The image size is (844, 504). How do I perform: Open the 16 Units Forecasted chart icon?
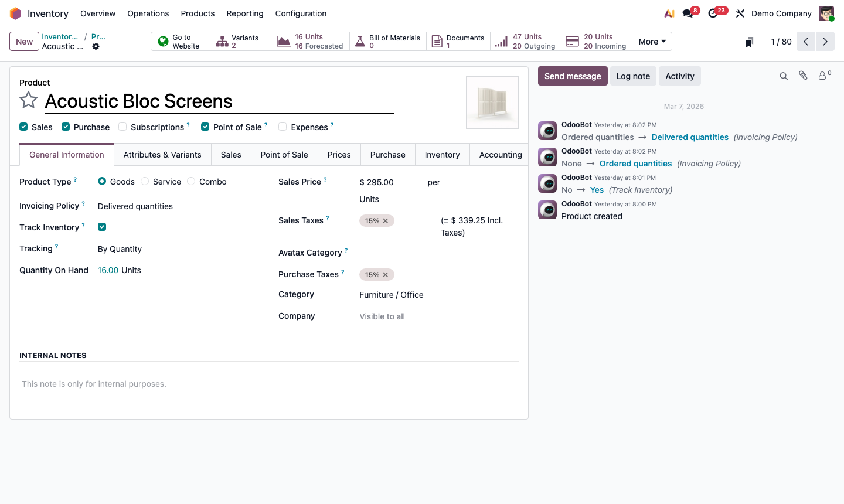pyautogui.click(x=284, y=41)
